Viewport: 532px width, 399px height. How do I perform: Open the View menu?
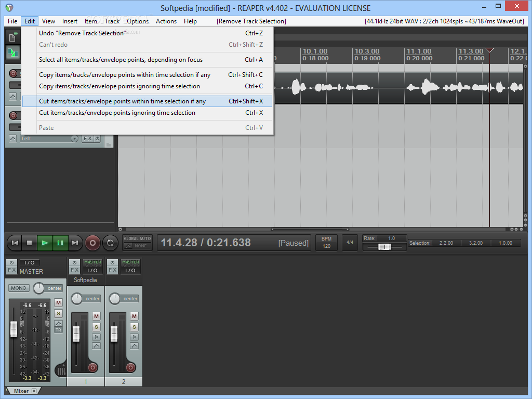(48, 21)
